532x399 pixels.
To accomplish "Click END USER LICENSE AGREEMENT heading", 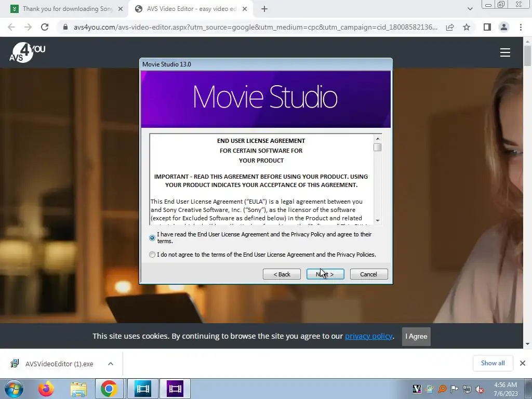I will pyautogui.click(x=261, y=141).
